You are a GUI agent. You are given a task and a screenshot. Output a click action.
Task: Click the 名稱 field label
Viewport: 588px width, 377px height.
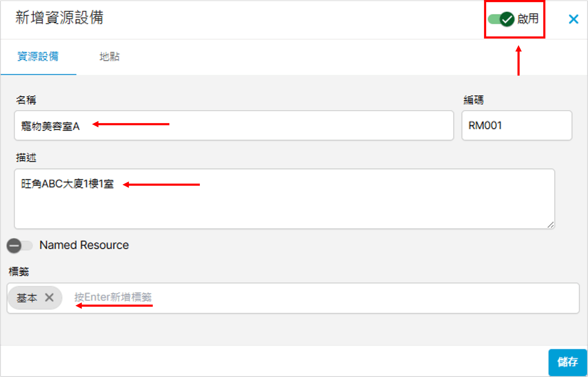[26, 100]
